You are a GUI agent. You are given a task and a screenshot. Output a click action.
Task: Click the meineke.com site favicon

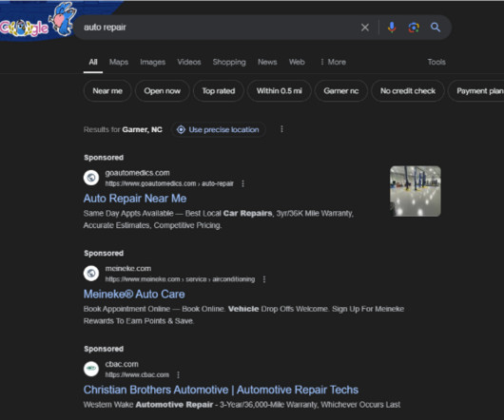tap(91, 274)
